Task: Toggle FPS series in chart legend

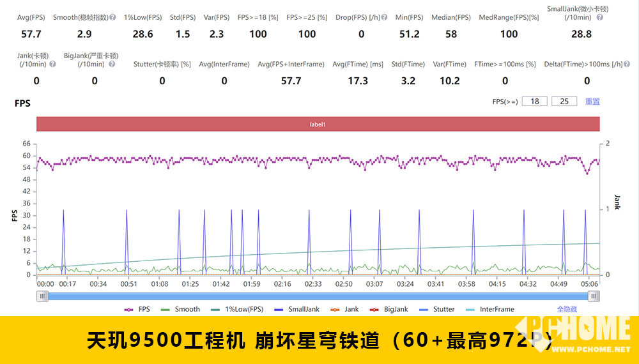Action: coord(138,309)
